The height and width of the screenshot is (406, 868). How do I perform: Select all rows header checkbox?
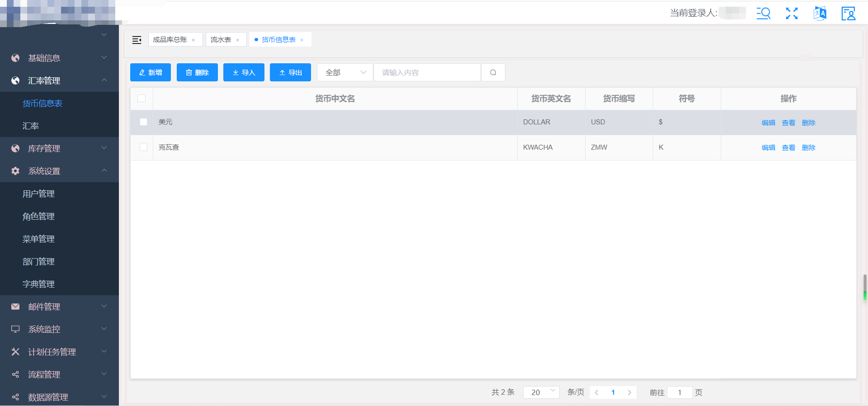pos(142,99)
